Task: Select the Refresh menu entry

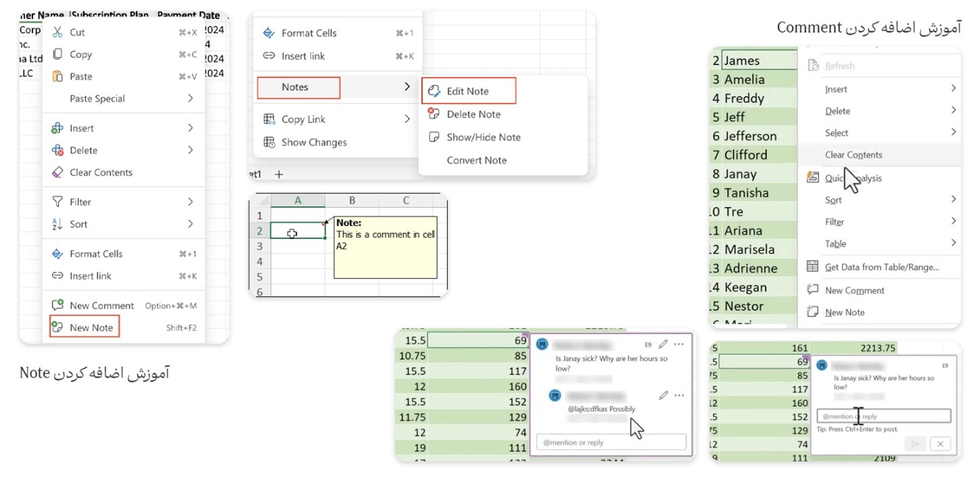Action: pos(839,66)
